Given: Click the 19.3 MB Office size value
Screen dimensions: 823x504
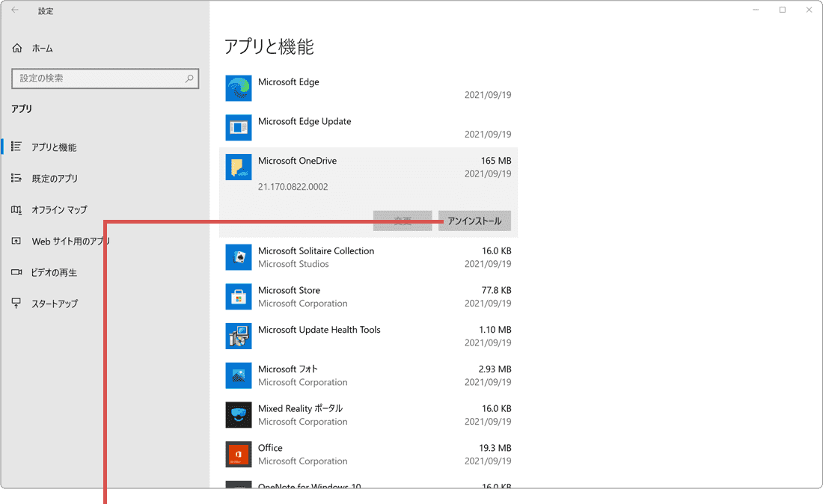Looking at the screenshot, I should [495, 447].
